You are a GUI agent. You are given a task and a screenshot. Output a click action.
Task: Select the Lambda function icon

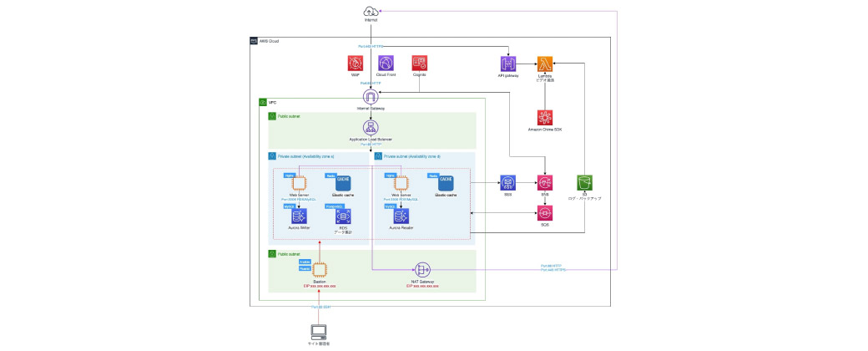(546, 64)
